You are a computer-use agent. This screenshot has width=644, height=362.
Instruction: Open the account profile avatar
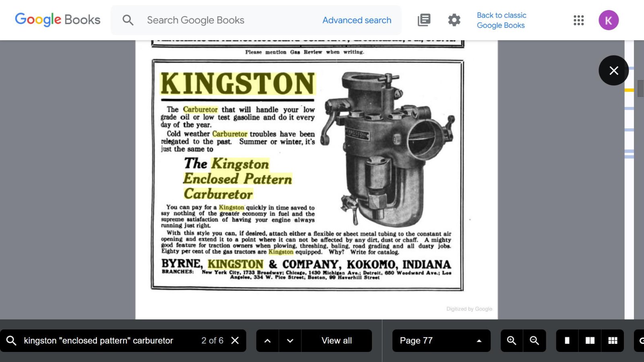[x=608, y=20]
